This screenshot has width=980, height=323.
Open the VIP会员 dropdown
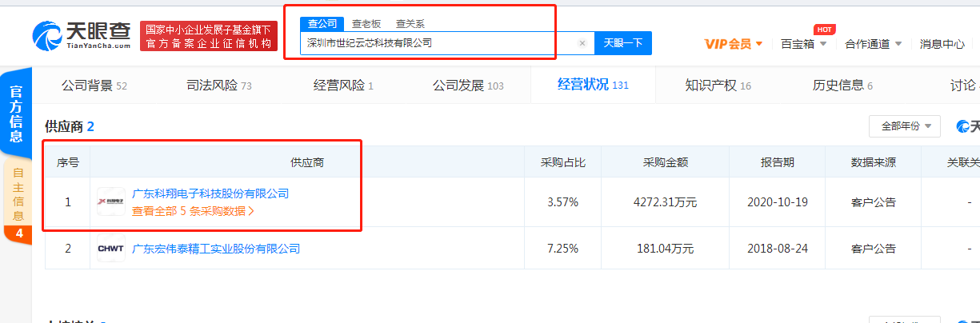[734, 44]
